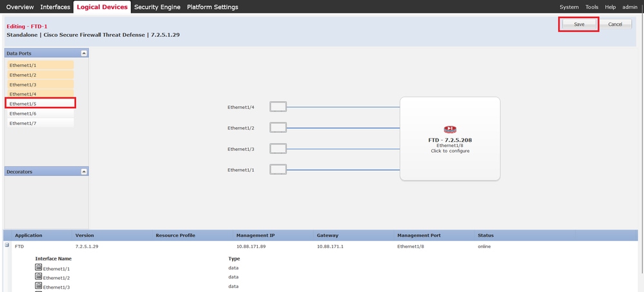Click the Ethernet1/3 interface row icon
The width and height of the screenshot is (644, 292).
(39, 286)
